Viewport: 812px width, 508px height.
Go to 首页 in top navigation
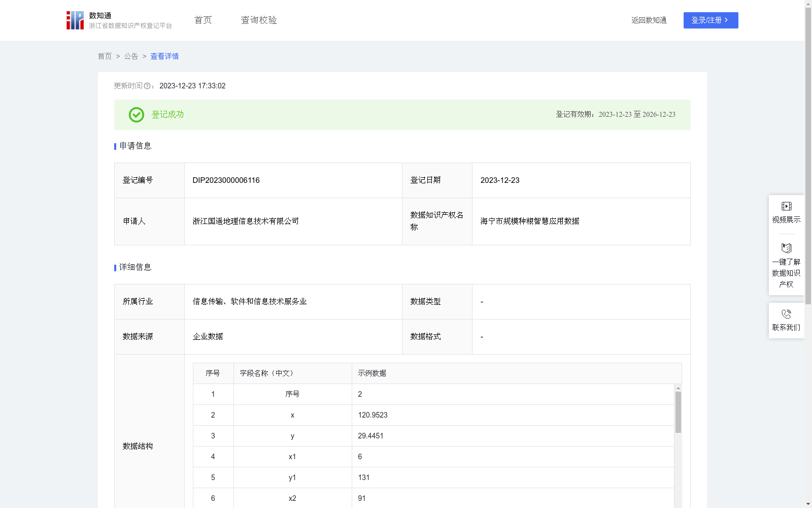pos(203,20)
